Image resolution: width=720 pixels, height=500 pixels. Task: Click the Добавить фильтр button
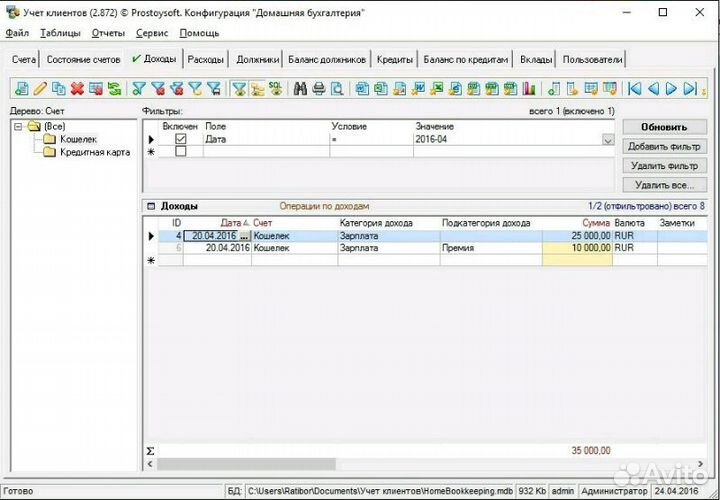663,147
